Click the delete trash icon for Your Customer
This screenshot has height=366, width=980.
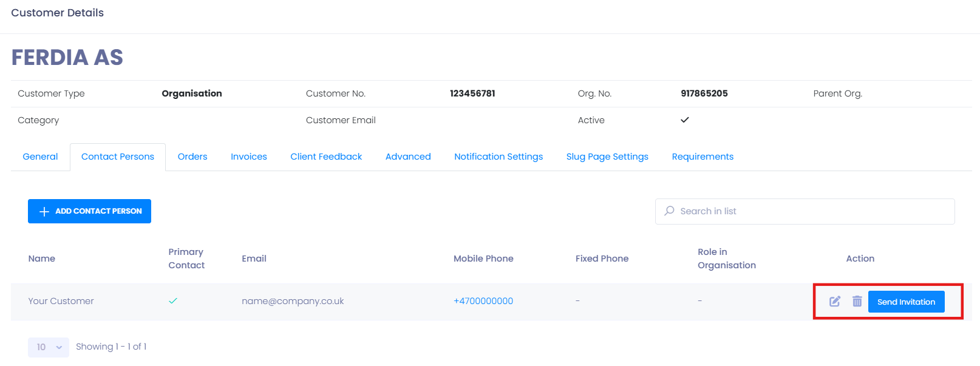click(x=857, y=301)
